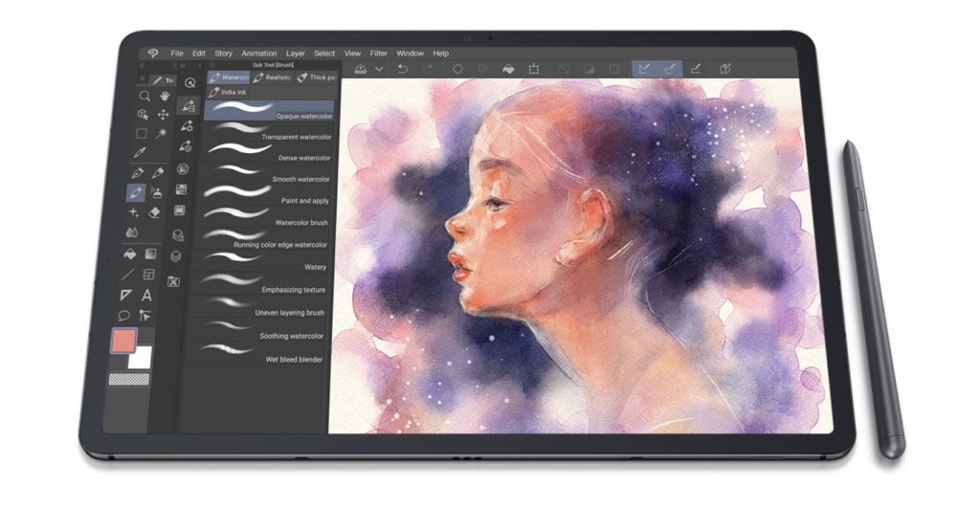Select the Magnifier zoom tool
The image size is (980, 509).
145,96
